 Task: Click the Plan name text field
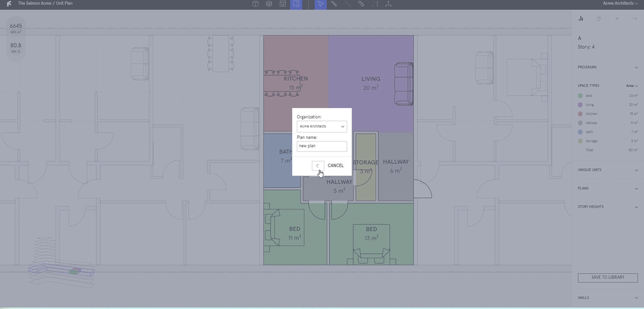coord(322,146)
